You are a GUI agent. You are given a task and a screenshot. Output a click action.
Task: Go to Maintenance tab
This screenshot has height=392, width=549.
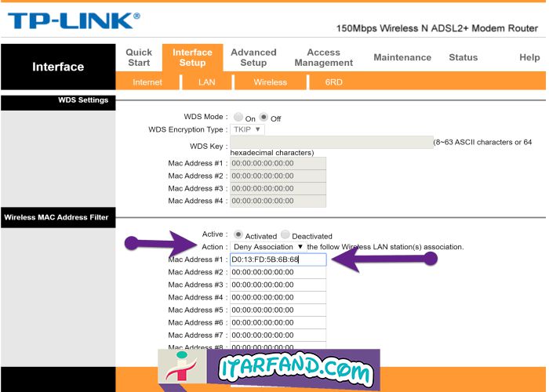(402, 57)
